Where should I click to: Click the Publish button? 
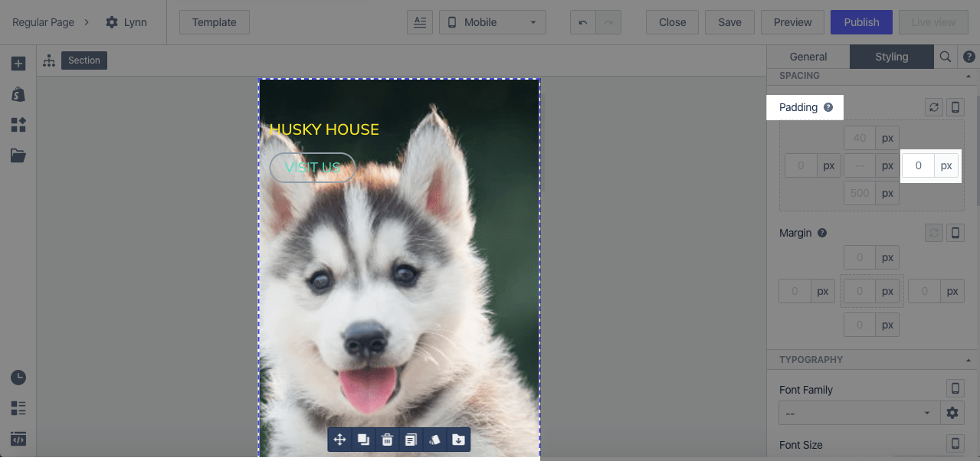point(861,22)
